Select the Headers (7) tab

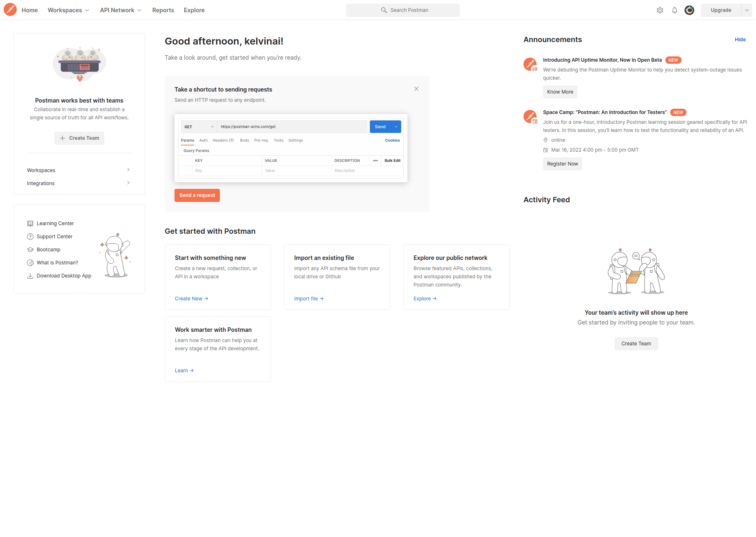click(223, 140)
